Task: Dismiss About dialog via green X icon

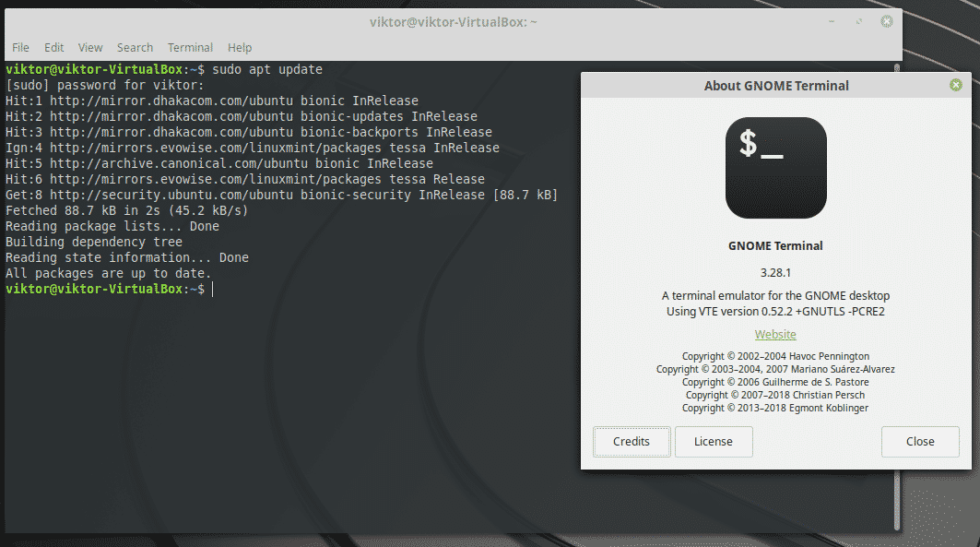Action: (956, 85)
